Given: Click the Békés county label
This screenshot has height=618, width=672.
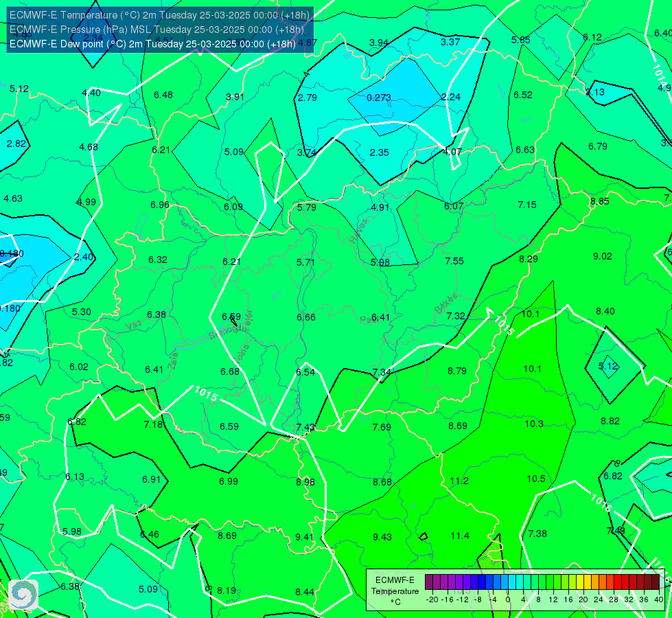Looking at the screenshot, I should click(445, 304).
